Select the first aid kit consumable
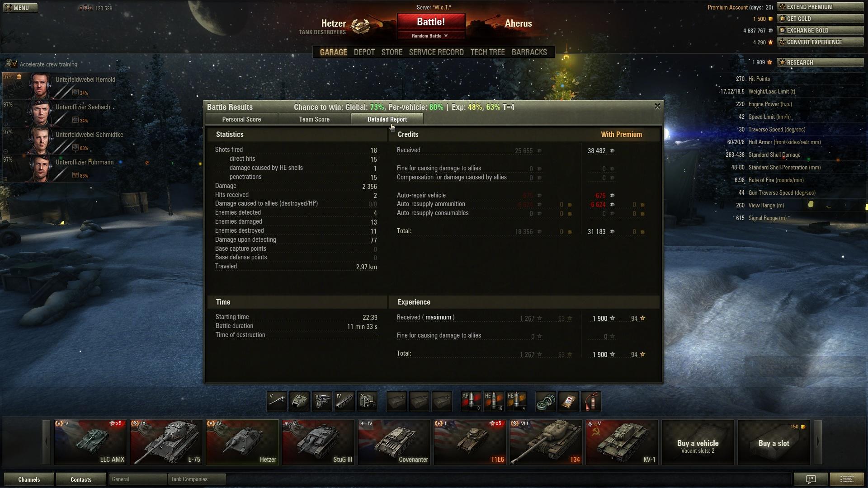Viewport: 868px width, 488px height. point(568,401)
